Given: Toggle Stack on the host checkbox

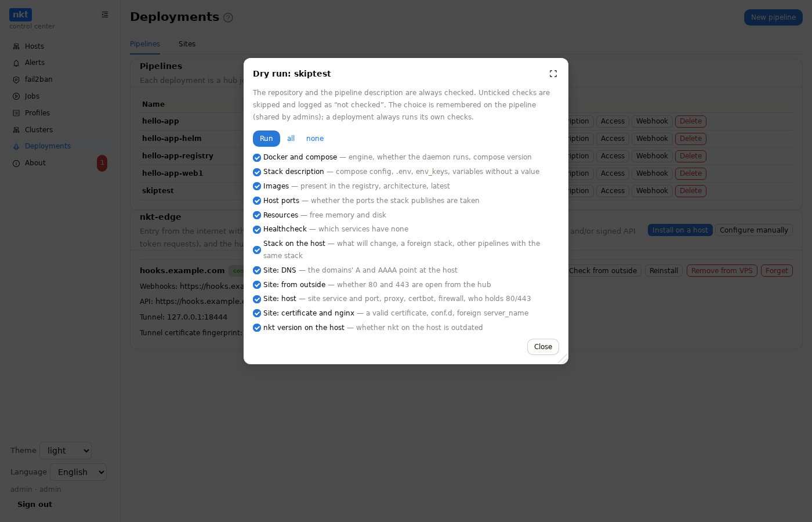Looking at the screenshot, I should tap(257, 250).
